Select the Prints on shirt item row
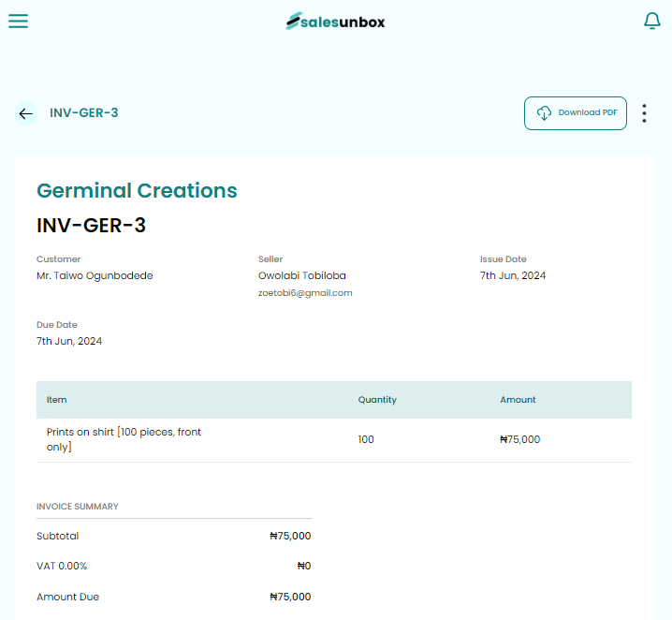Image resolution: width=672 pixels, height=620 pixels. pos(124,439)
